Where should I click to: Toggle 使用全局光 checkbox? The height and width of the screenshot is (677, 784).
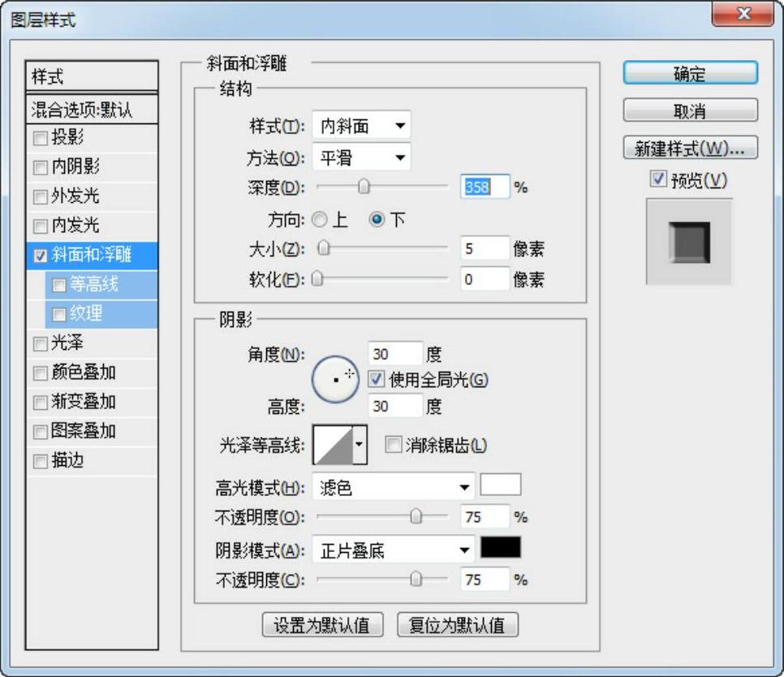tap(376, 378)
